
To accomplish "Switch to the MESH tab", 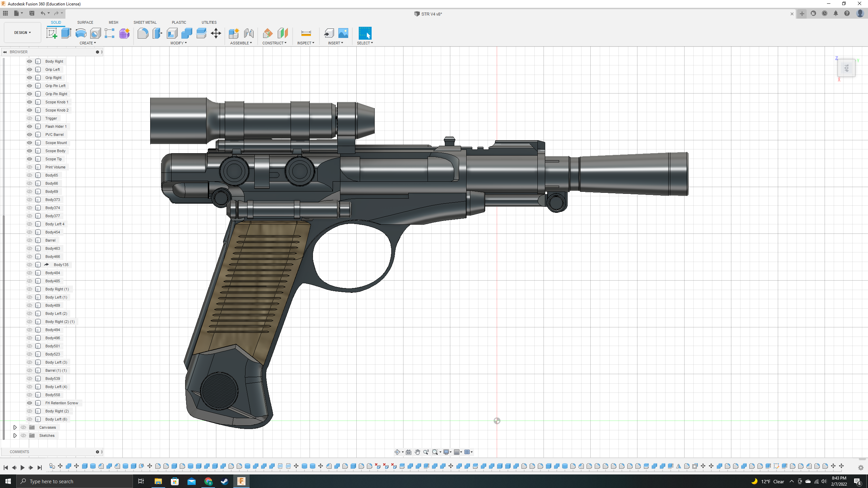I will pyautogui.click(x=113, y=22).
